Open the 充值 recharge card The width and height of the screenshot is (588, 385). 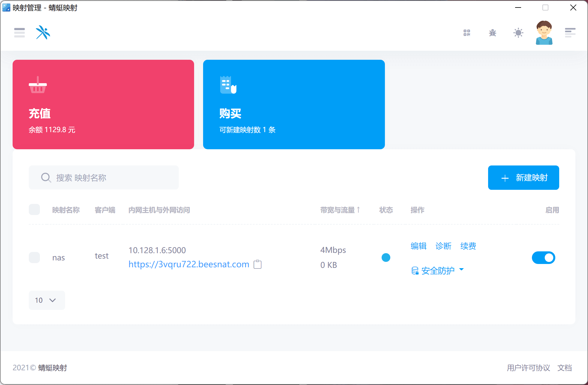(103, 105)
